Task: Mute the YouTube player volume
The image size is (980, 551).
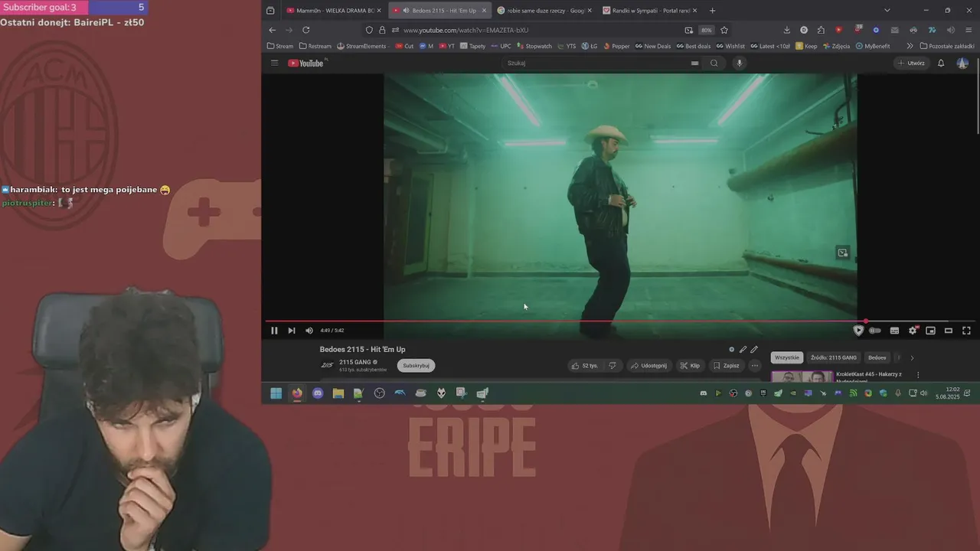Action: click(309, 331)
